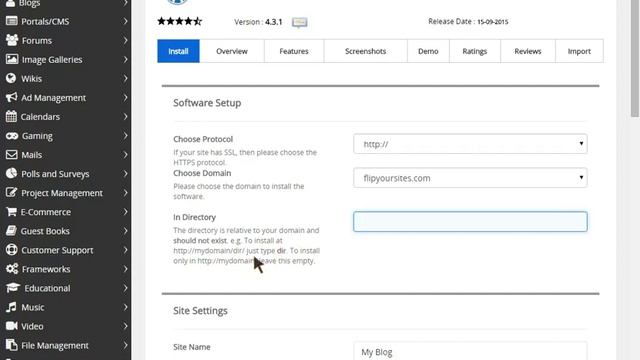Click the In Directory text field

click(470, 222)
